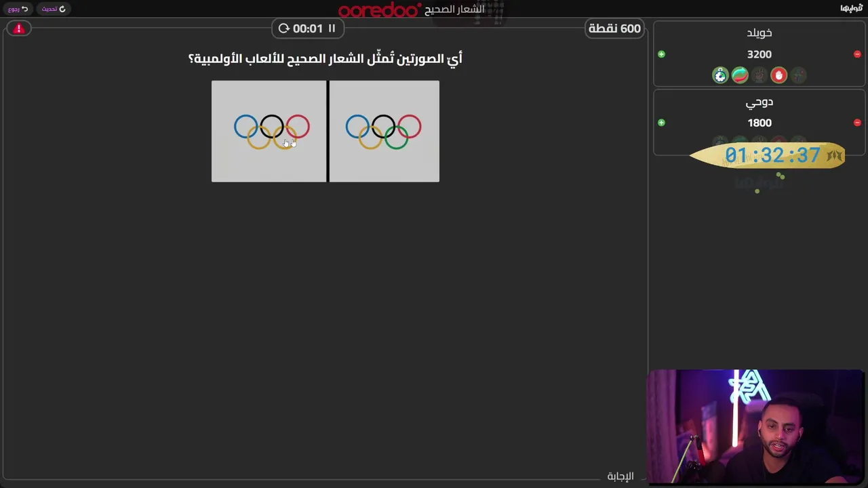The image size is (868, 488).
Task: Add points to team خويلد
Action: pos(662,54)
